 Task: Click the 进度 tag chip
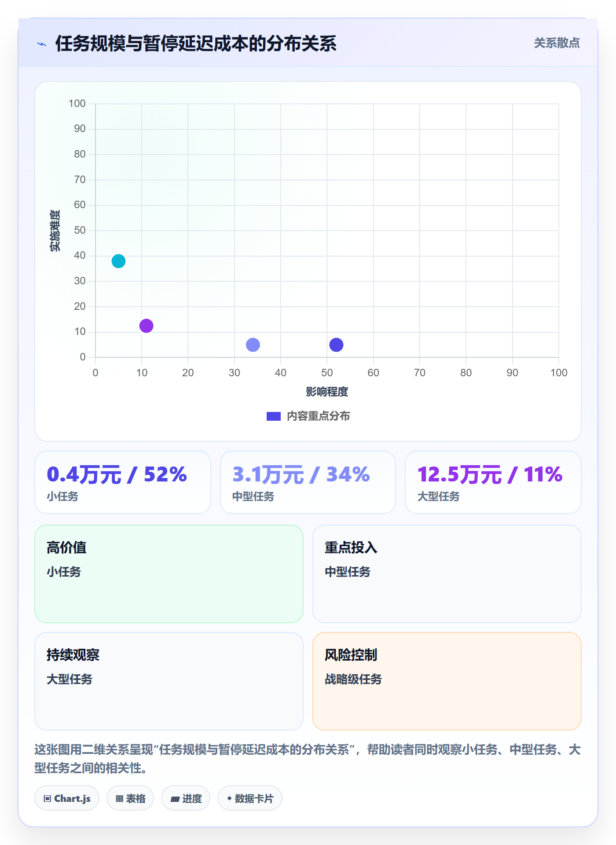(186, 798)
